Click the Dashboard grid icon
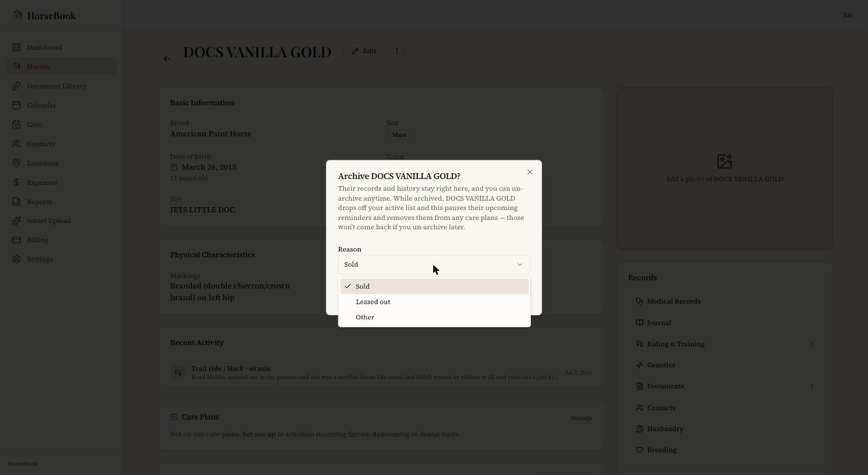868x475 pixels. (x=16, y=47)
